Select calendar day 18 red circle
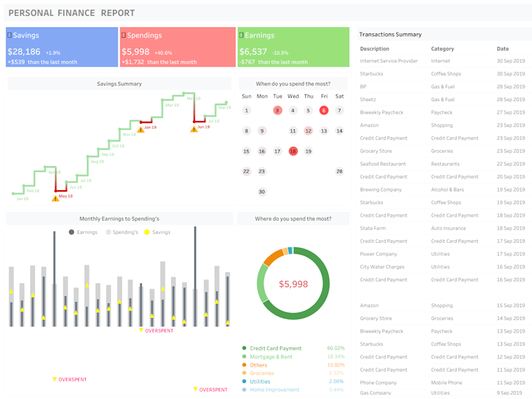Viewport: 532px width, 399px height. tap(293, 151)
